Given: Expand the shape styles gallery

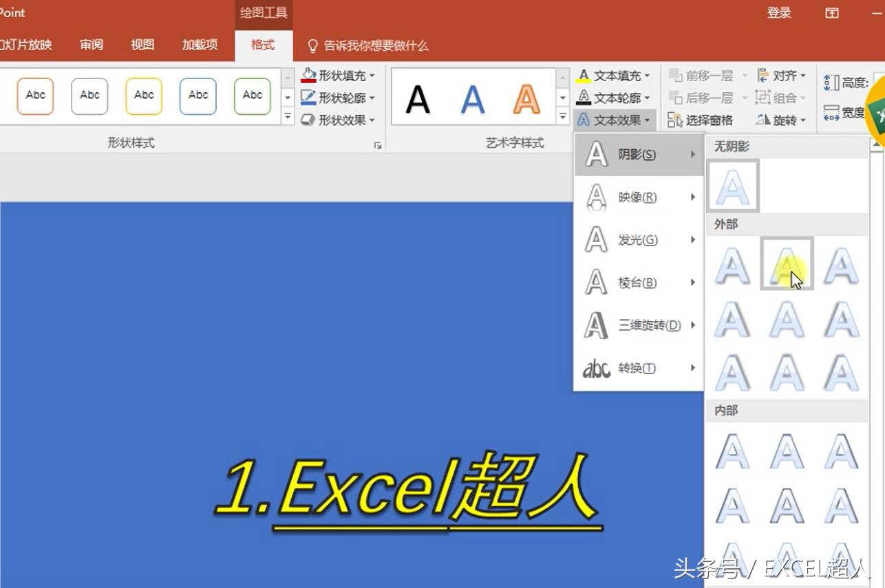Looking at the screenshot, I should pos(288,117).
